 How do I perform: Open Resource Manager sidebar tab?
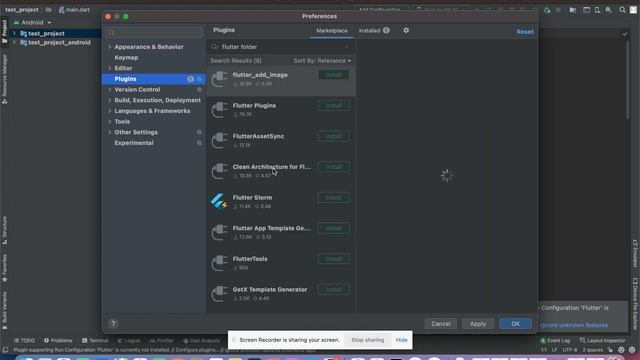coord(4,79)
